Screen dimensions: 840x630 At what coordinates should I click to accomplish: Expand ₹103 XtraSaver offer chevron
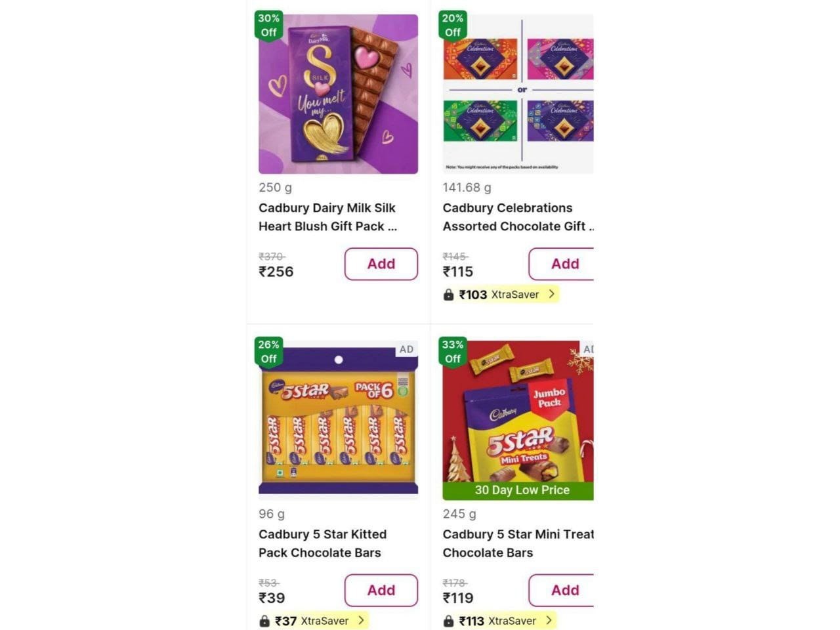point(552,294)
